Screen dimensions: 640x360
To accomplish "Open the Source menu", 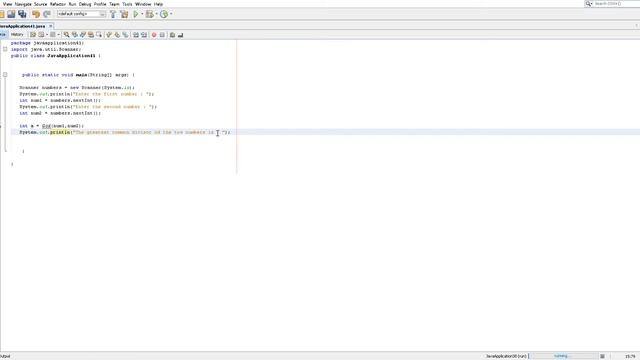I will [x=40, y=4].
